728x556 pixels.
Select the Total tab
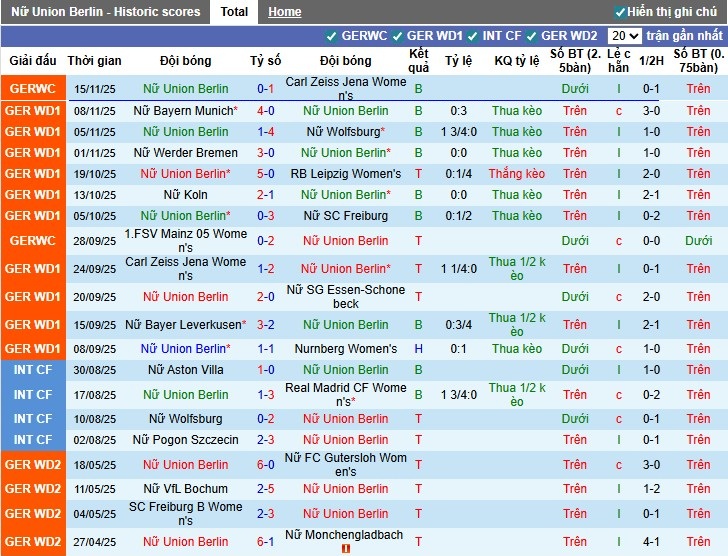point(234,12)
